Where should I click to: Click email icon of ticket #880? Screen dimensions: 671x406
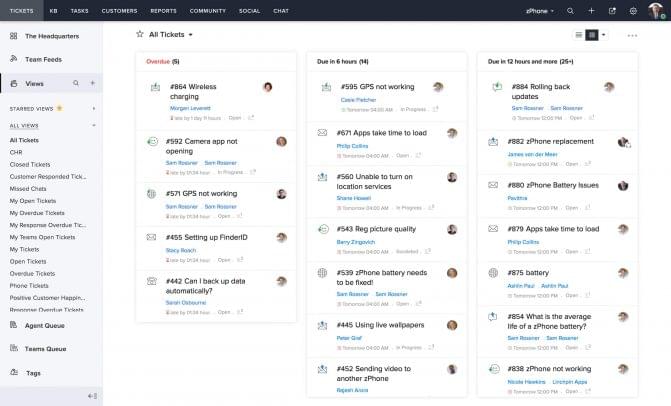pos(493,185)
